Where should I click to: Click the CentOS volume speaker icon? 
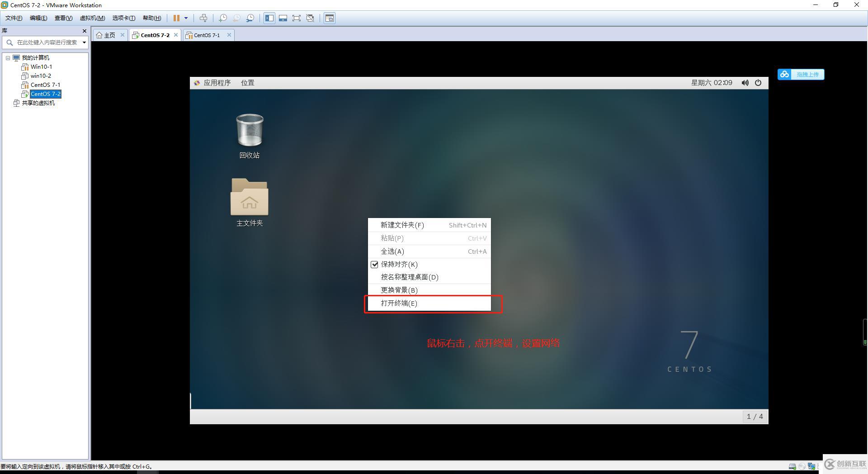[745, 83]
